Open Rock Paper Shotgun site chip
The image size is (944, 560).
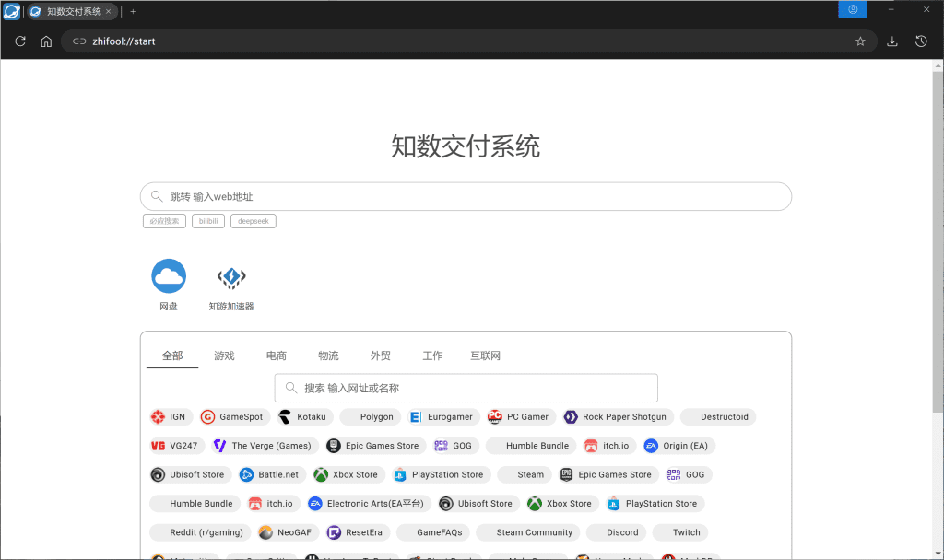coord(618,417)
